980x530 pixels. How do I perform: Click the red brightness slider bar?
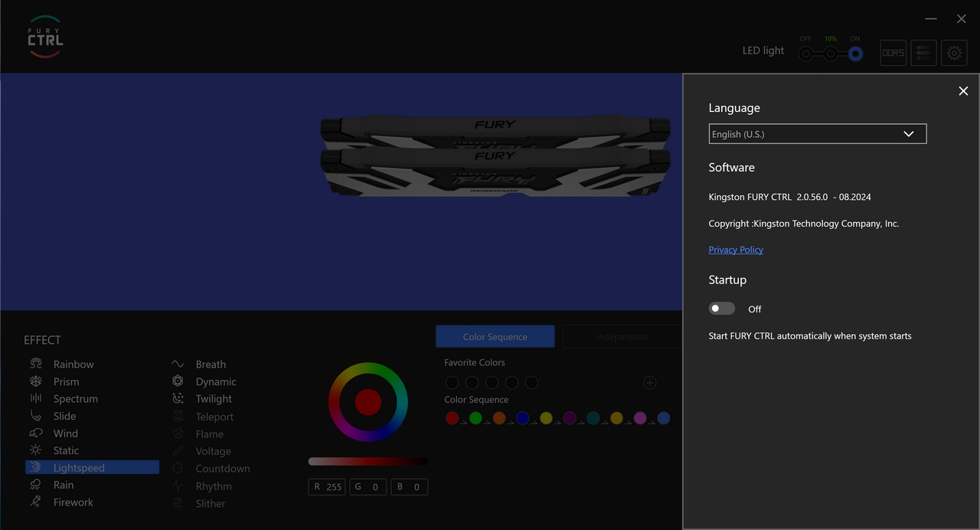(367, 461)
